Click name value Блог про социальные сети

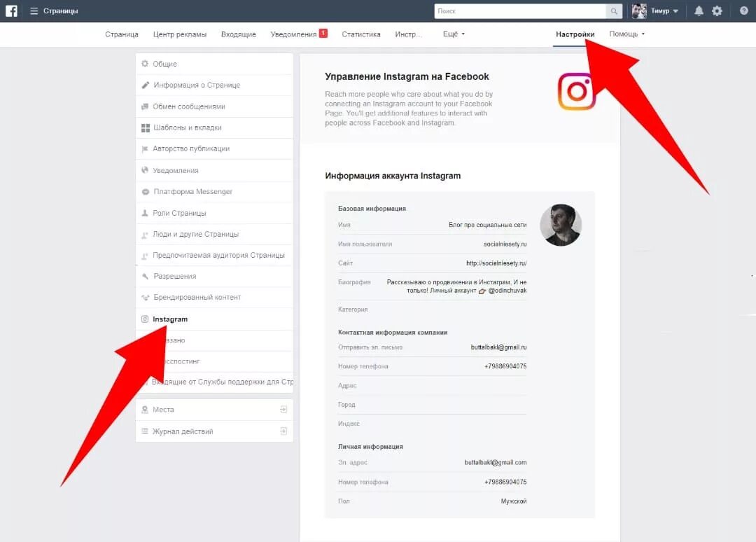point(487,225)
